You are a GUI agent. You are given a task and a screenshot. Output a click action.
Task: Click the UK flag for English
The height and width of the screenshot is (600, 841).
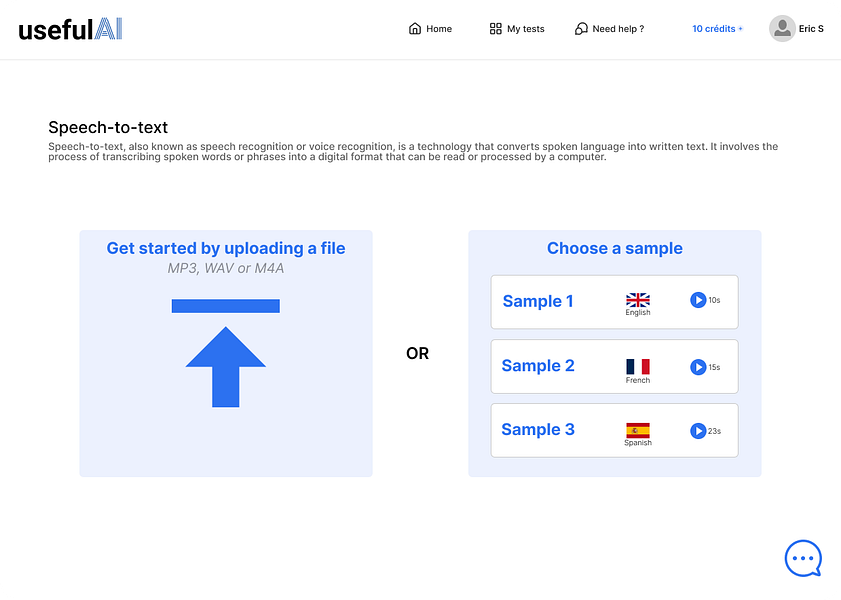638,300
